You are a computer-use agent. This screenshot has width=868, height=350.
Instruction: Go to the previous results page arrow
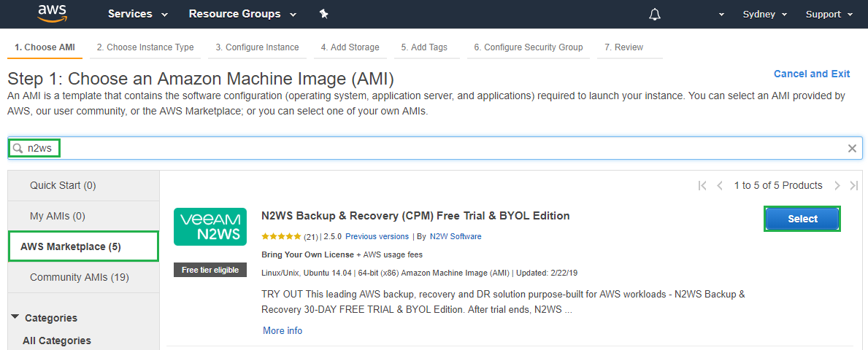pyautogui.click(x=720, y=186)
